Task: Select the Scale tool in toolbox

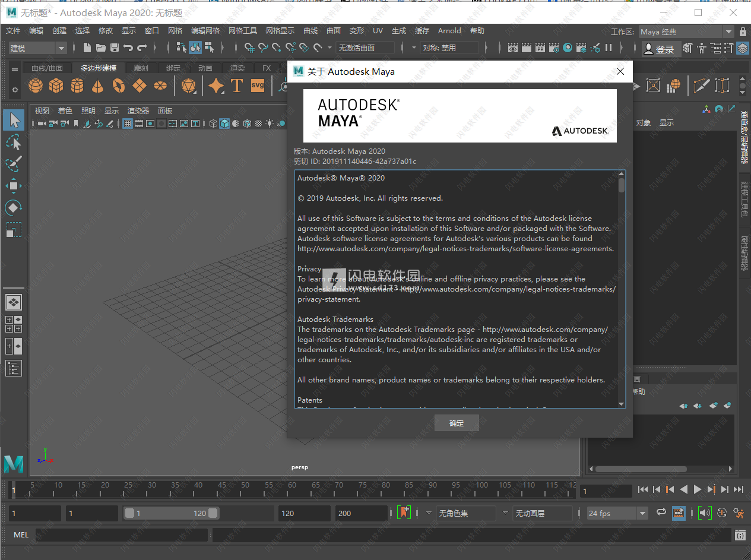Action: coord(14,229)
